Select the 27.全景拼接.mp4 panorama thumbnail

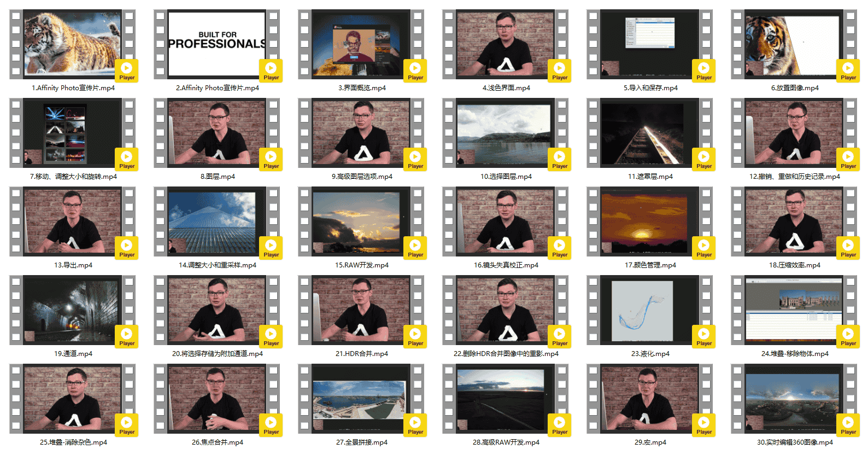[x=361, y=398]
